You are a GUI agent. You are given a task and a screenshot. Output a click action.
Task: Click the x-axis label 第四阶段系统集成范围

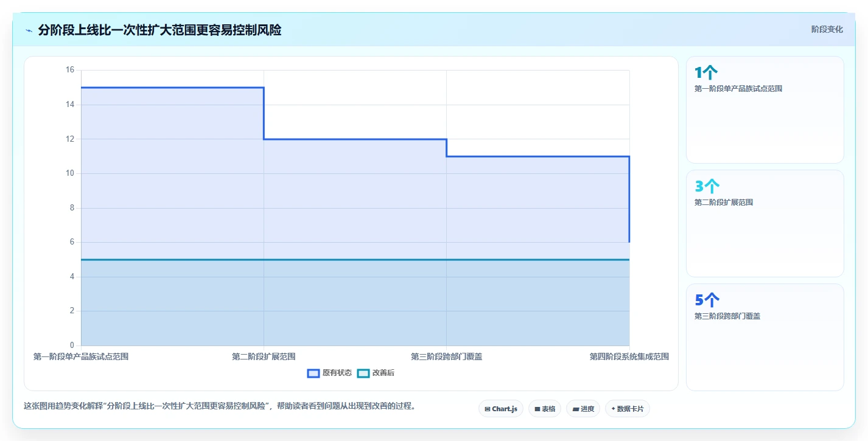629,356
